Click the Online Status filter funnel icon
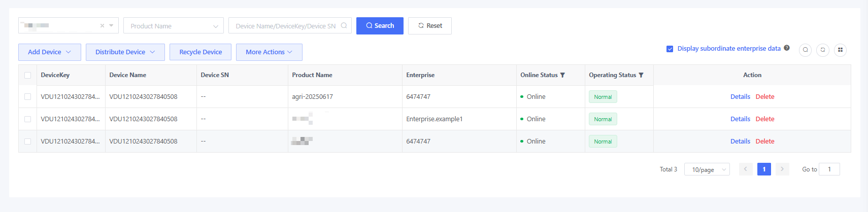 (x=562, y=75)
